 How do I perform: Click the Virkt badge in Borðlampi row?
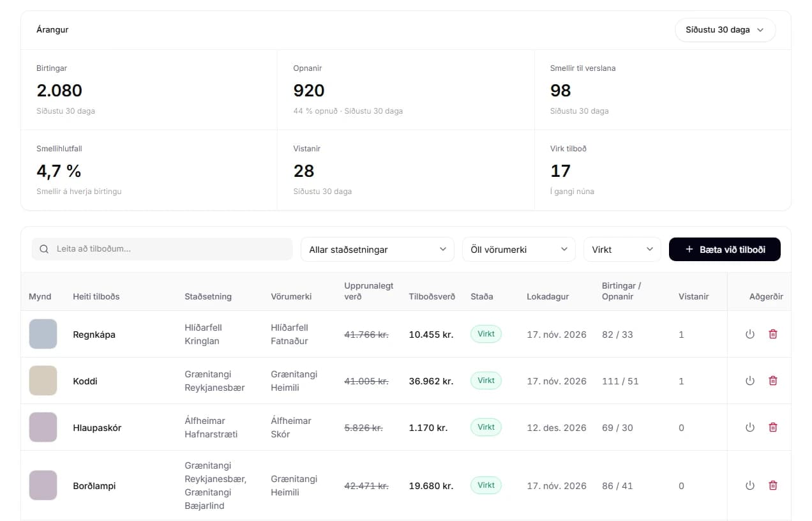pyautogui.click(x=486, y=485)
